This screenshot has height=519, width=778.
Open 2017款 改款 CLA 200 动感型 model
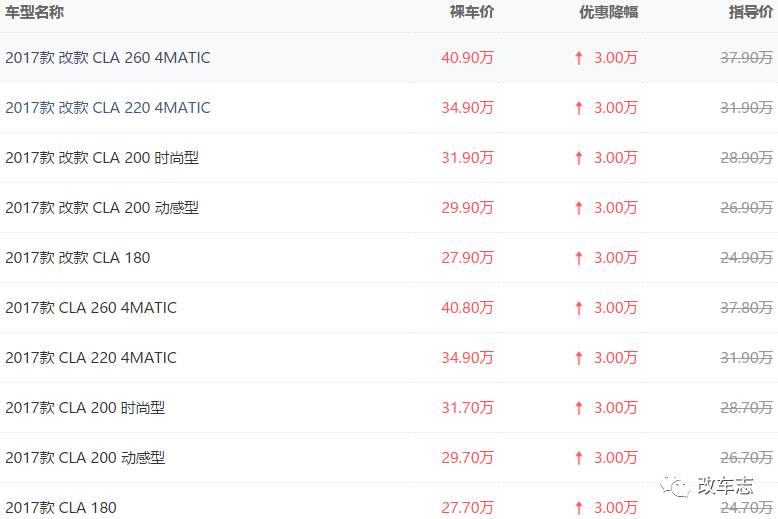(102, 208)
